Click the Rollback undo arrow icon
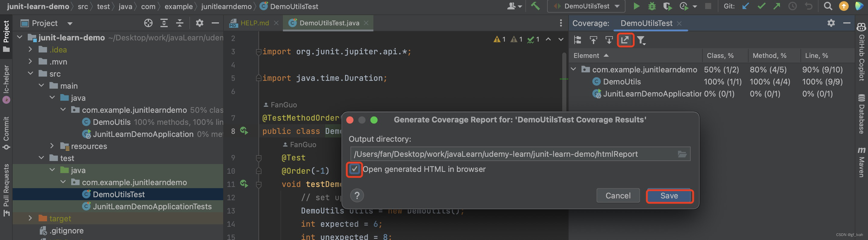Image resolution: width=868 pixels, height=240 pixels. 808,6
